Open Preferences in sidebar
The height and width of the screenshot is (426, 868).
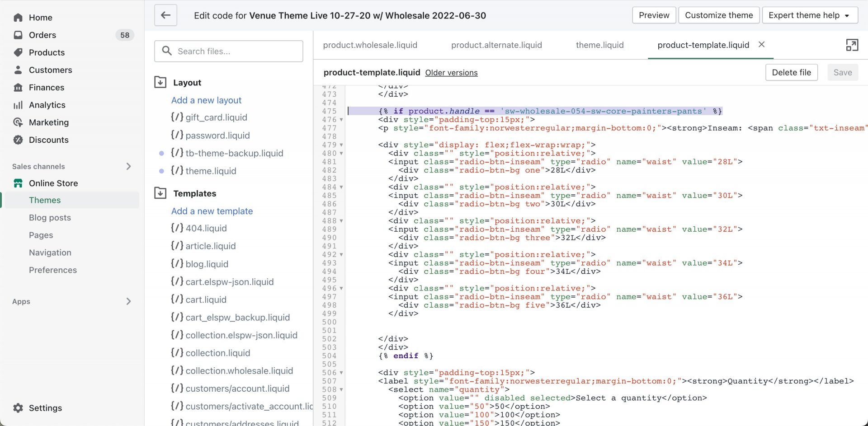[x=53, y=270]
